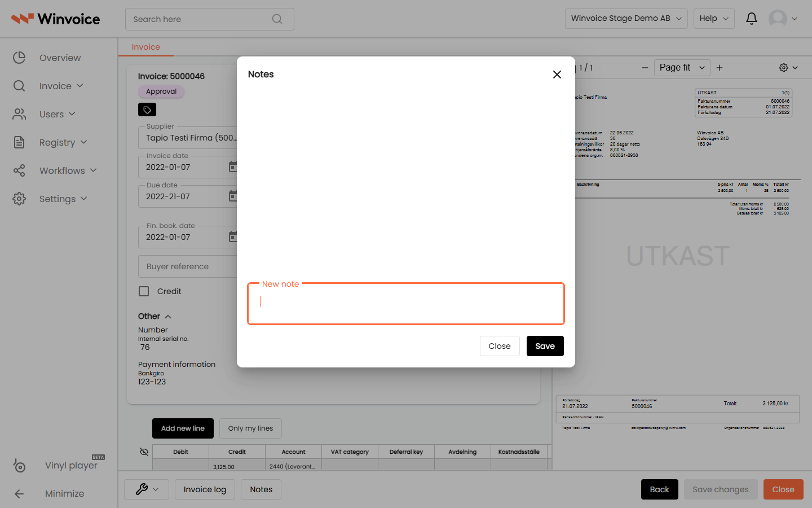This screenshot has height=508, width=812.
Task: Open the user avatar menu
Action: click(783, 19)
